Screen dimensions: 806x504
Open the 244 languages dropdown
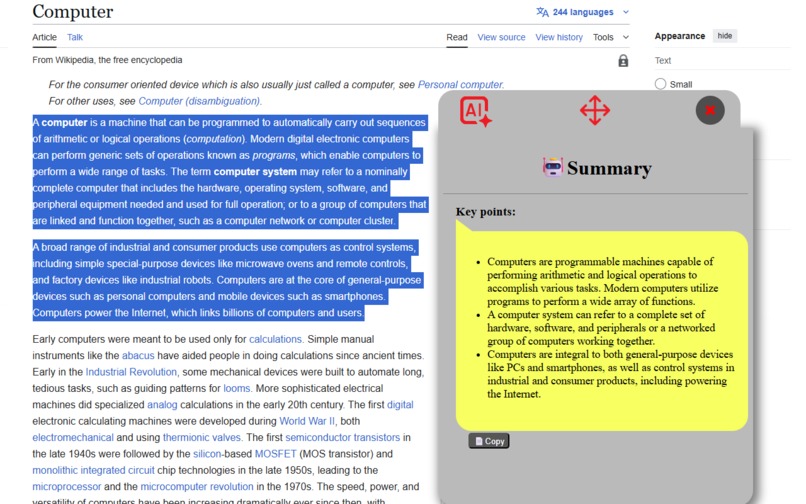tap(583, 12)
